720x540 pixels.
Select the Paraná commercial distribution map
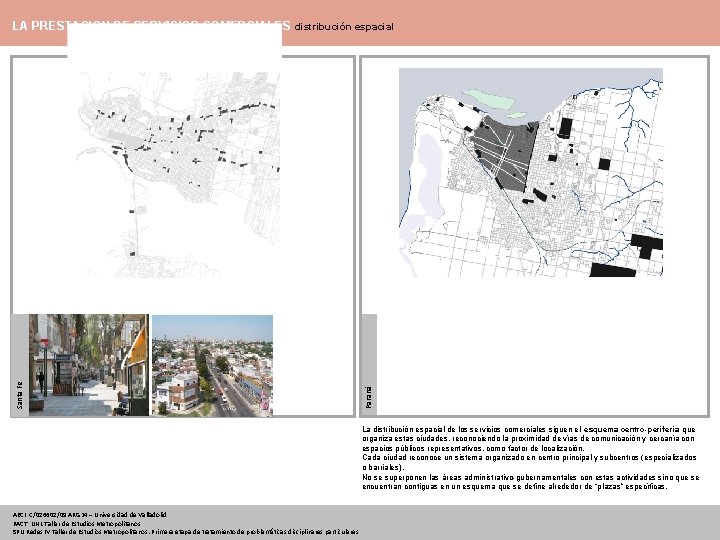[x=531, y=172]
